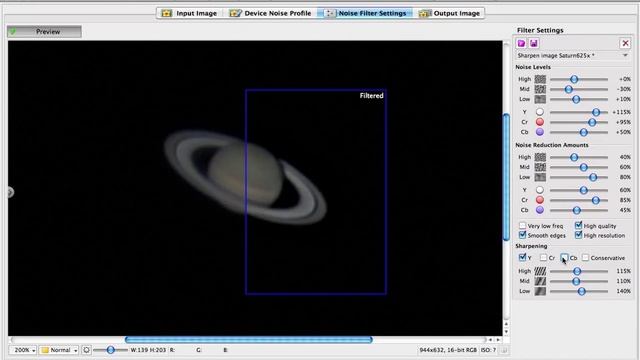Click the collapse arrow on the left image edge
The width and height of the screenshot is (640, 360).
[10, 192]
